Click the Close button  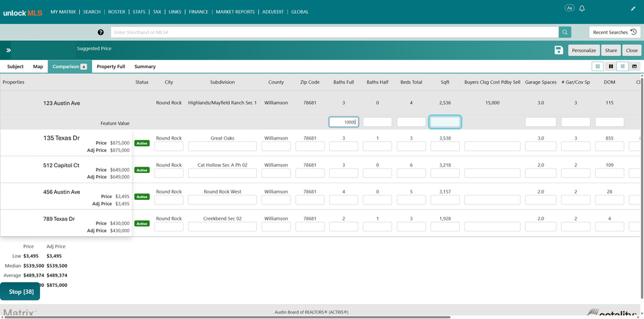click(x=632, y=50)
